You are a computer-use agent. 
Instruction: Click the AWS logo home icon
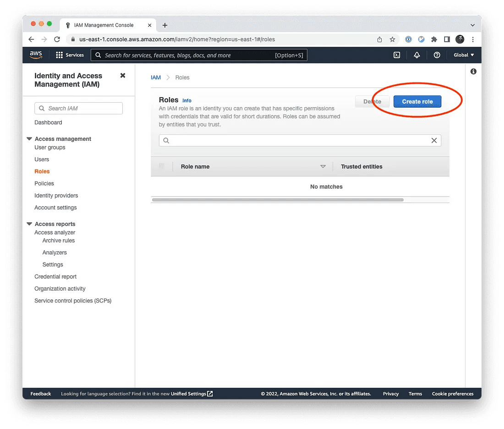(x=36, y=55)
